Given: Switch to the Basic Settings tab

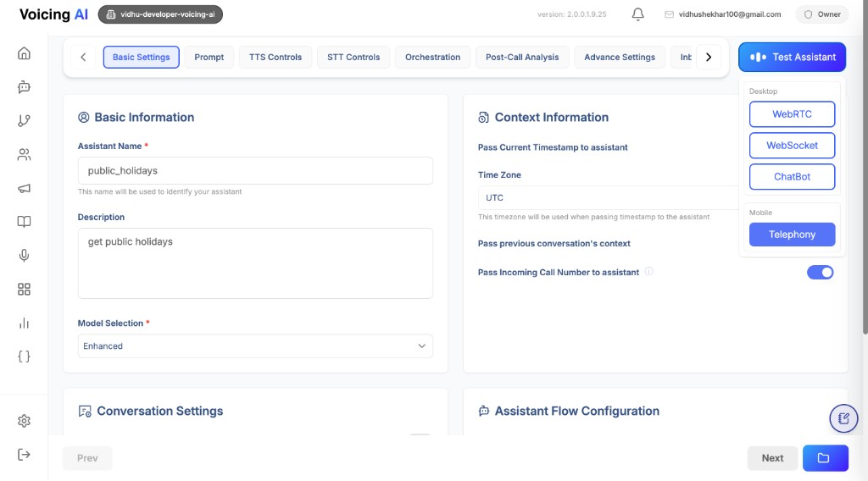Looking at the screenshot, I should click(x=142, y=57).
